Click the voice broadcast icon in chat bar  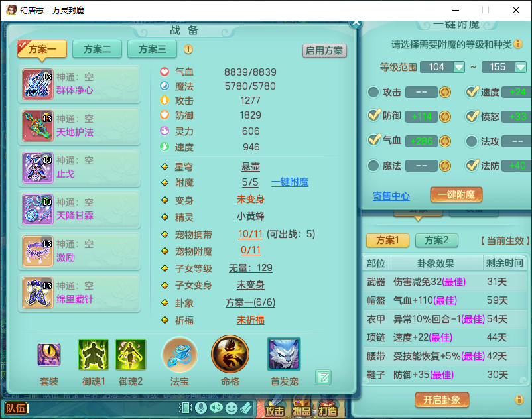pyautogui.click(x=216, y=408)
